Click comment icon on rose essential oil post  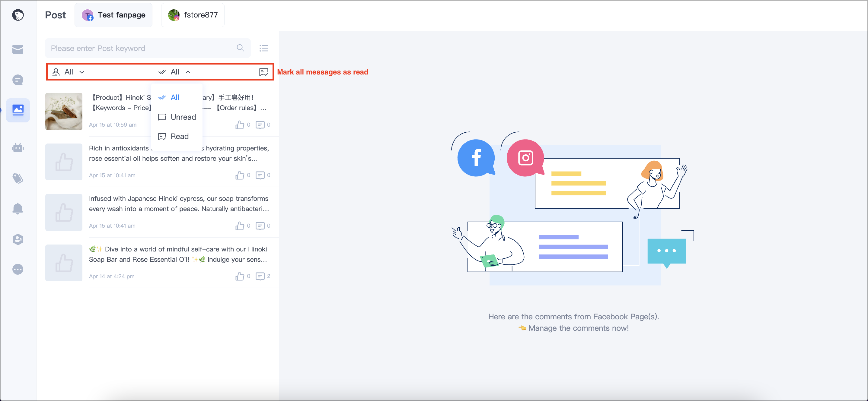260,175
